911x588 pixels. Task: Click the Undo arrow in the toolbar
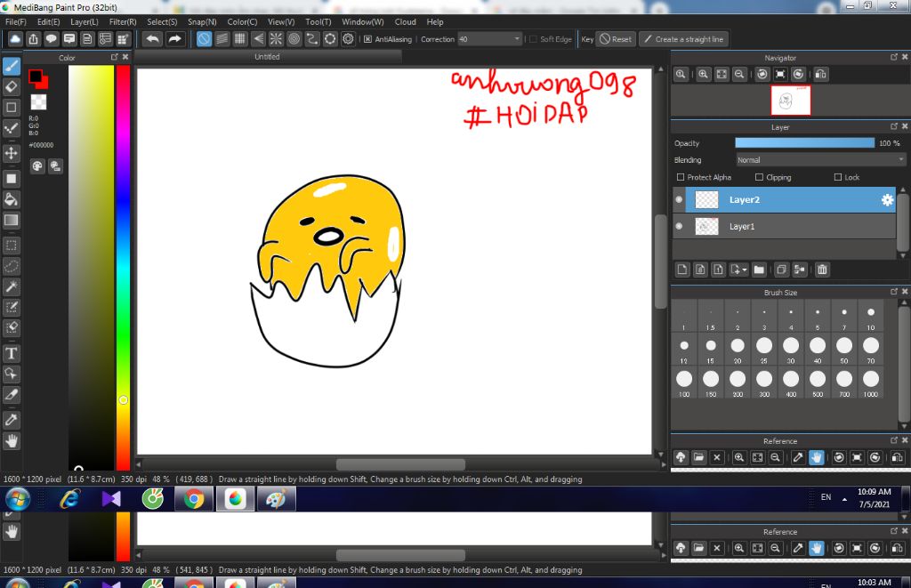[153, 39]
